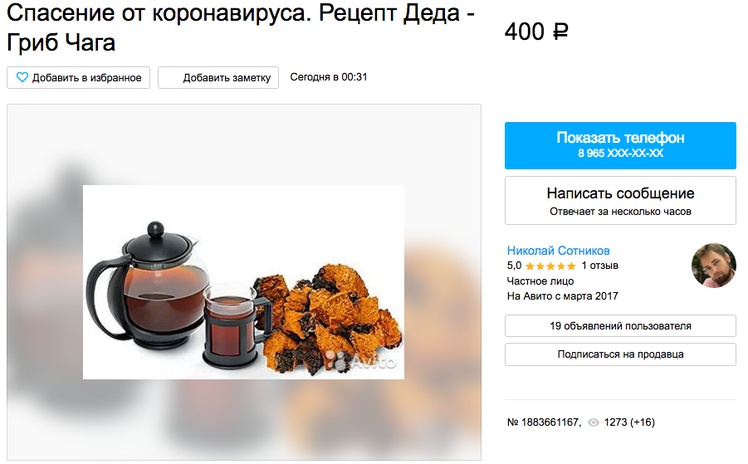The image size is (748, 464).
Task: Click the 400 ₽ price
Action: (x=537, y=32)
